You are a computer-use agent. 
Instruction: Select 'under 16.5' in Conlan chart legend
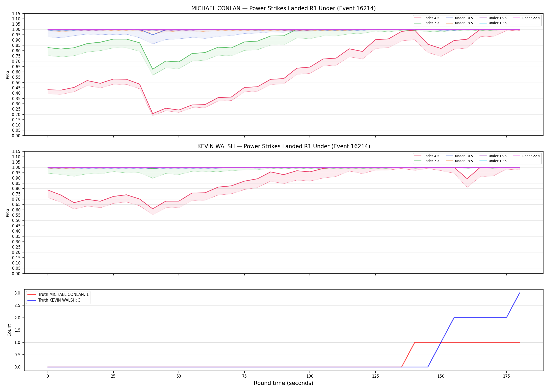tap(493, 18)
